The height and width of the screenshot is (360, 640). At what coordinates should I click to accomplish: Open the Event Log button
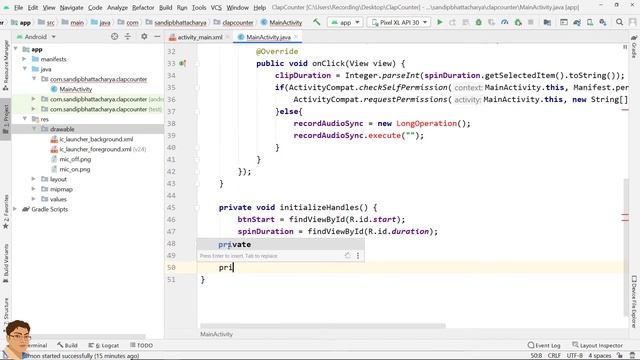(544, 345)
